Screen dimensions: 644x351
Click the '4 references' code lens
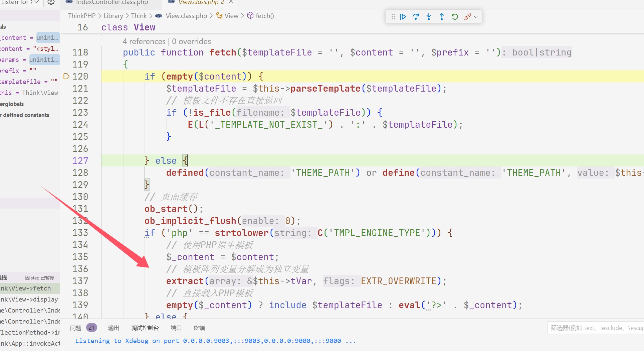[x=144, y=41]
